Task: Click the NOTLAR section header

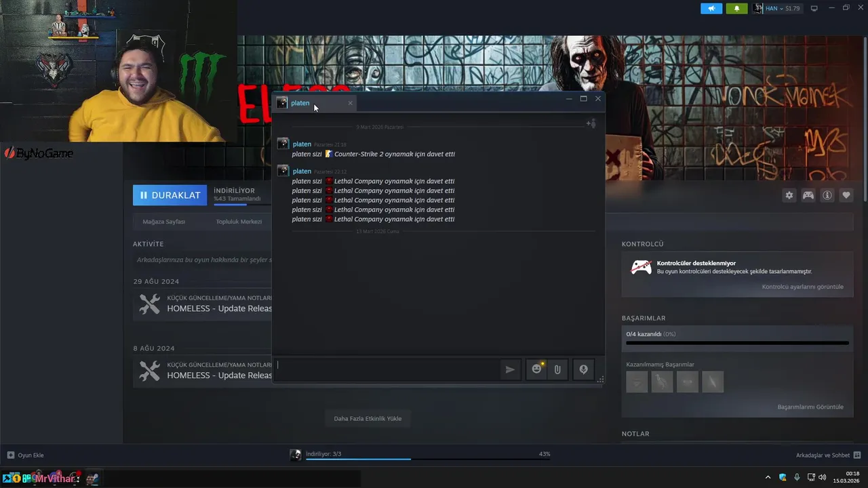Action: click(635, 434)
